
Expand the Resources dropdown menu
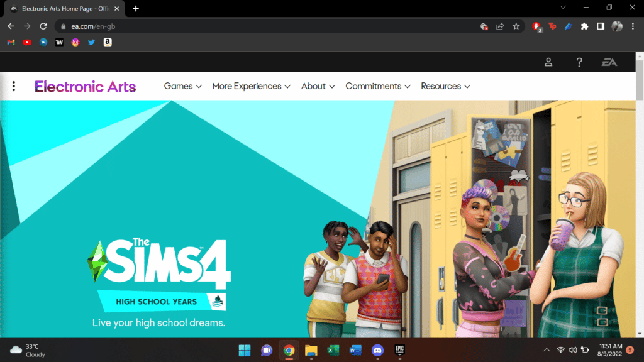445,86
